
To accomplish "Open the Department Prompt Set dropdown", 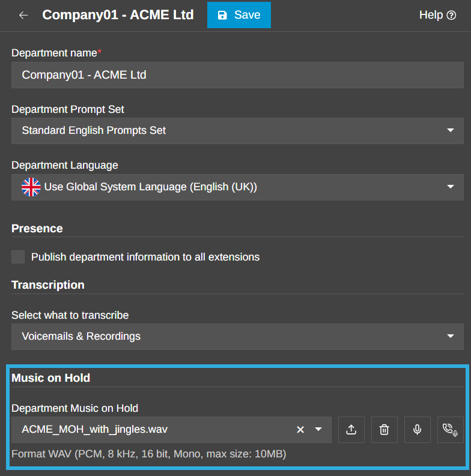I will tap(237, 130).
